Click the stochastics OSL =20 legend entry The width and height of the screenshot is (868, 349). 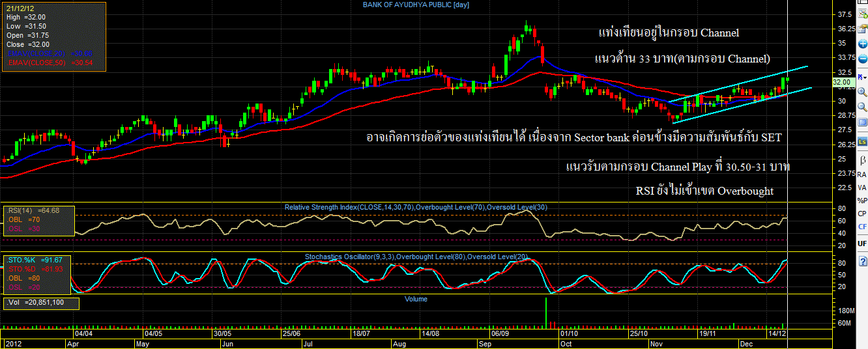(x=23, y=287)
